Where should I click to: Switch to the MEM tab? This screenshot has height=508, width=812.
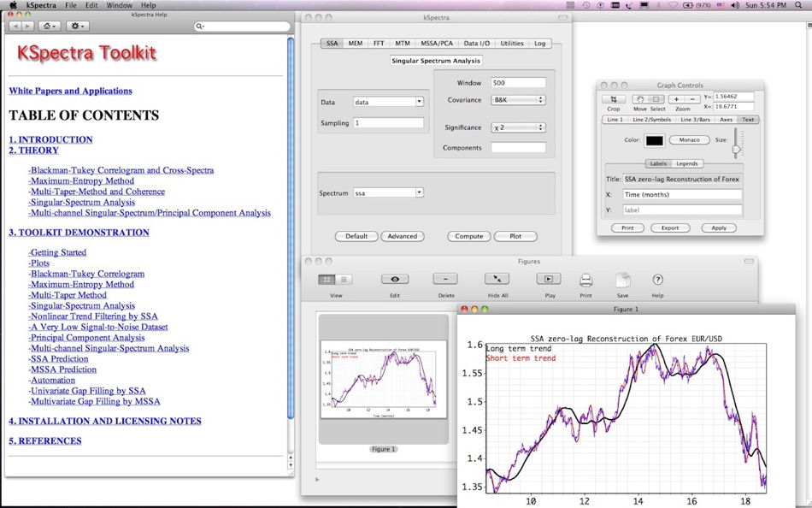tap(356, 44)
